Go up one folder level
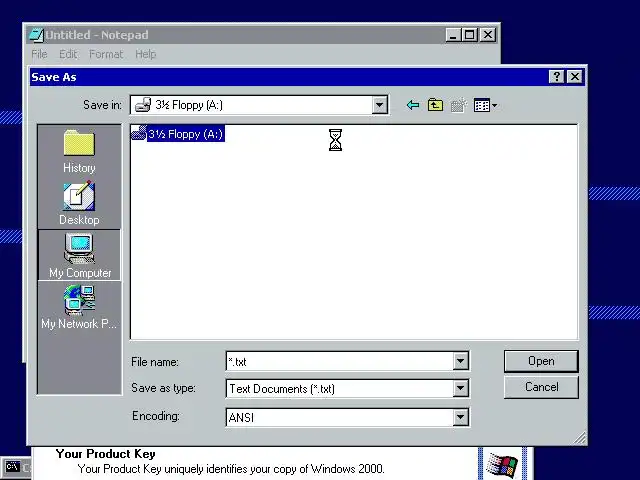The height and width of the screenshot is (480, 640). point(435,105)
